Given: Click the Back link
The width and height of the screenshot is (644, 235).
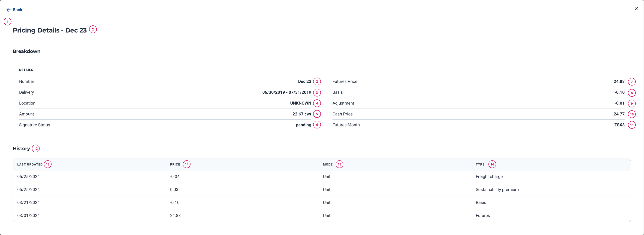Looking at the screenshot, I should (x=17, y=10).
